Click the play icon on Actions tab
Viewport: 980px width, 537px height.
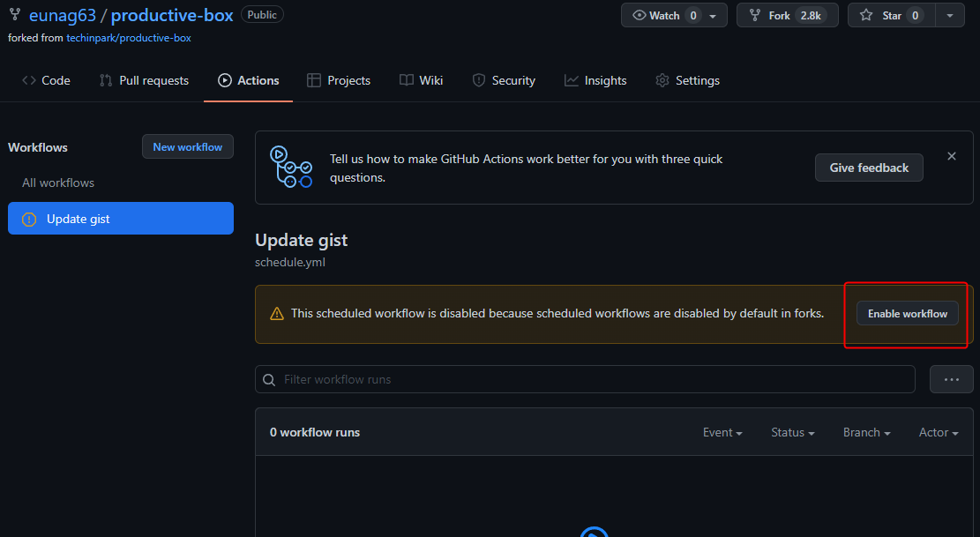[x=224, y=80]
